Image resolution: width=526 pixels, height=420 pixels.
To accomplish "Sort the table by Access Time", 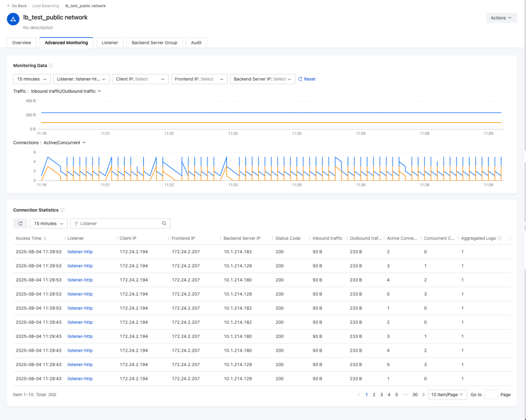I will (x=45, y=239).
